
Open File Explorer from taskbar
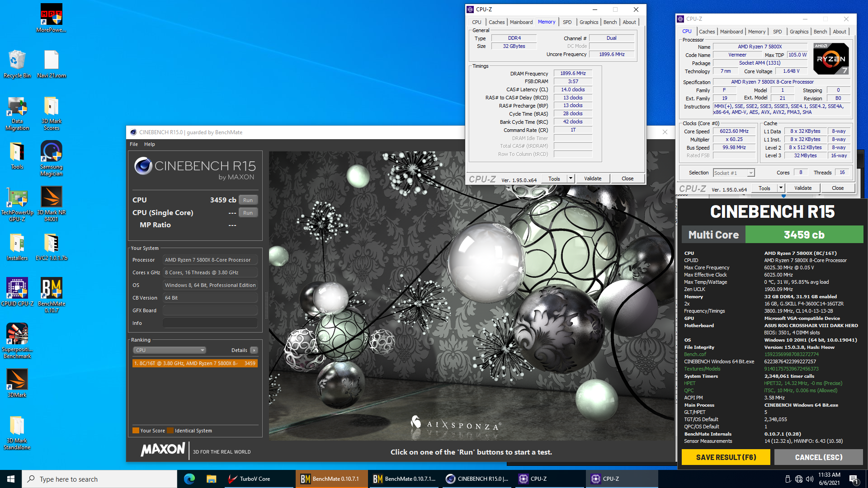[211, 479]
